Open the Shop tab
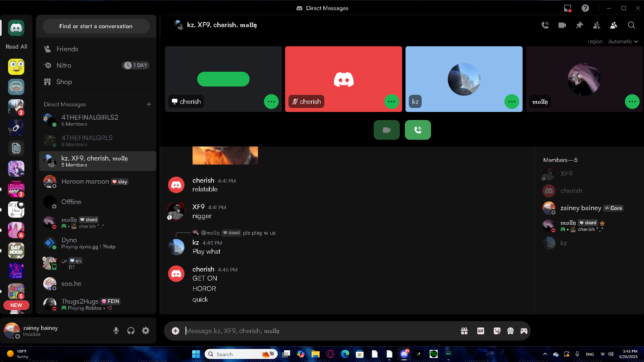Screen dimensions: 644x362 click(x=64, y=82)
